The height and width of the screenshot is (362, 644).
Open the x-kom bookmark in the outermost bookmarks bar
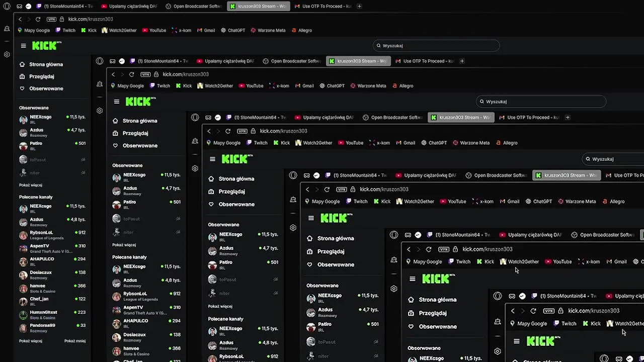pyautogui.click(x=181, y=30)
